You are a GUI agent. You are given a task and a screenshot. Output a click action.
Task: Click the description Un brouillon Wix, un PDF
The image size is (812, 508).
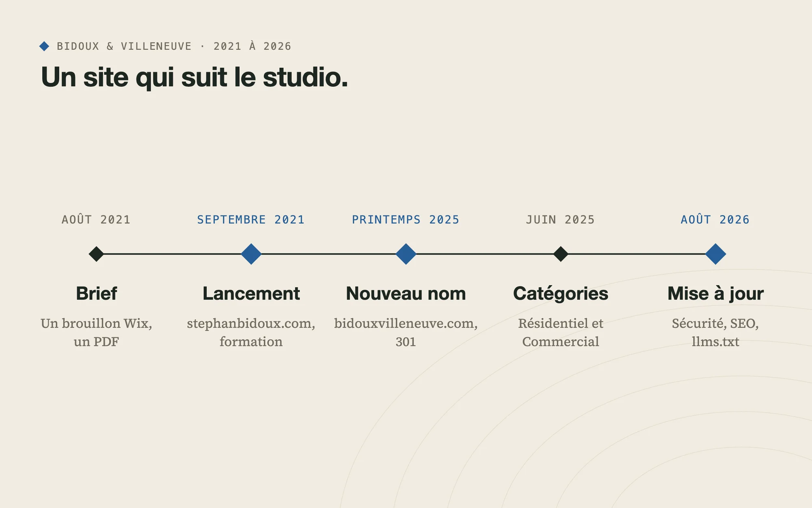click(x=96, y=332)
